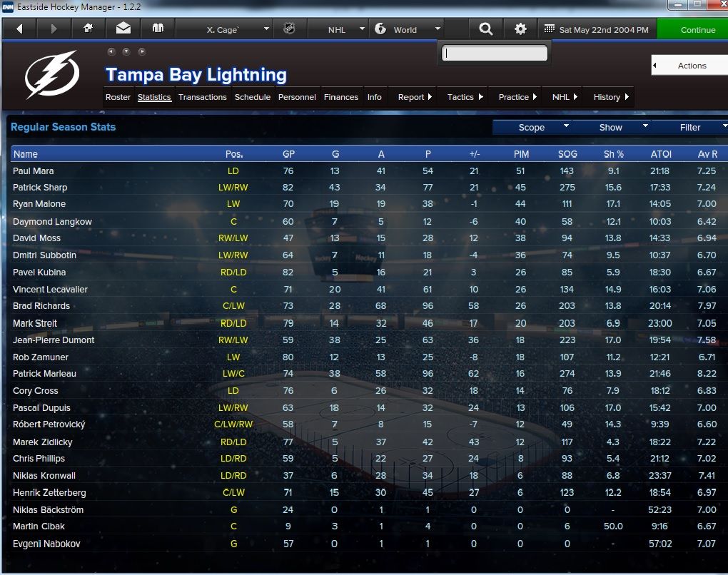This screenshot has width=728, height=575.
Task: Open player Patrick Marleau
Action: tap(44, 374)
